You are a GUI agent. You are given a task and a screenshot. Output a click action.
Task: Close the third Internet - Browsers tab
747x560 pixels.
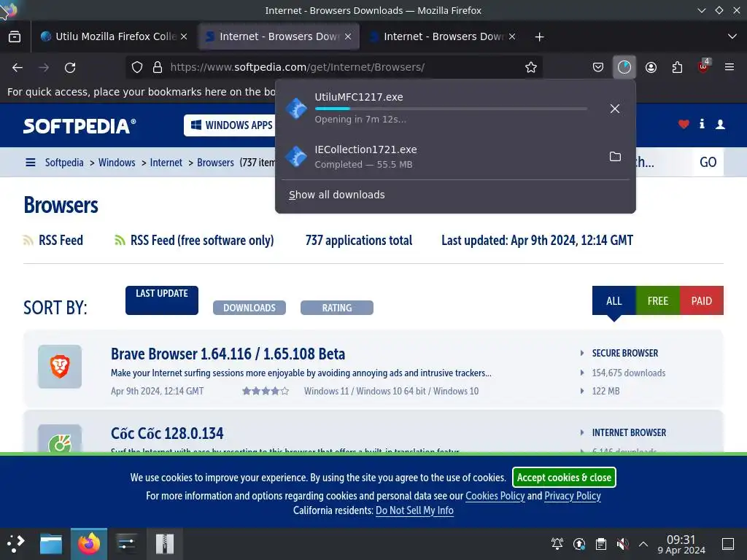click(512, 36)
